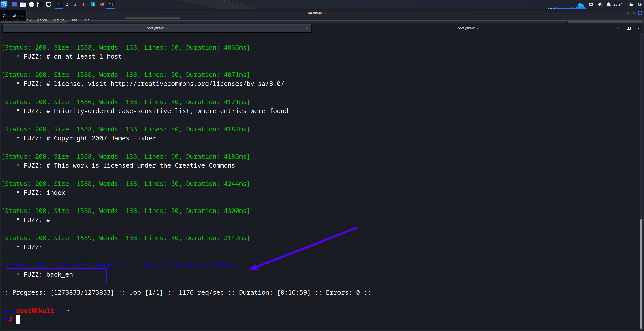Maximize the terminal window
Screen dimensions: 644x331
(x=634, y=13)
